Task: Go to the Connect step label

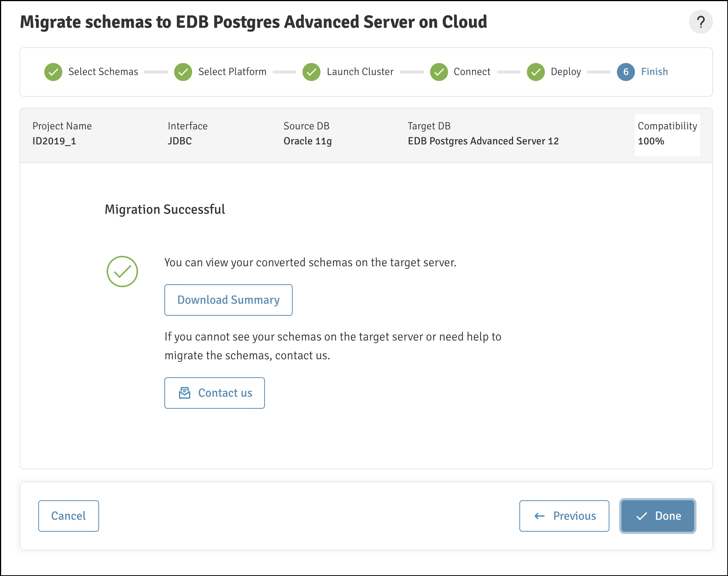Action: (472, 72)
